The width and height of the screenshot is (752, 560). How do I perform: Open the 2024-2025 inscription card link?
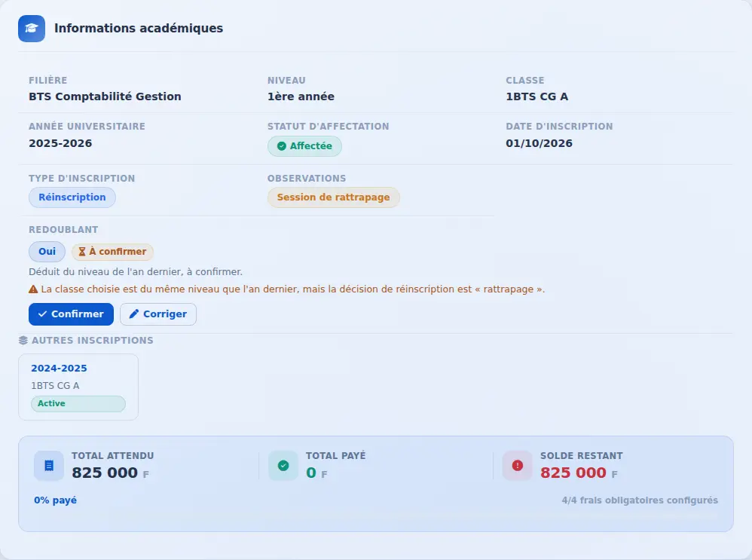(59, 369)
